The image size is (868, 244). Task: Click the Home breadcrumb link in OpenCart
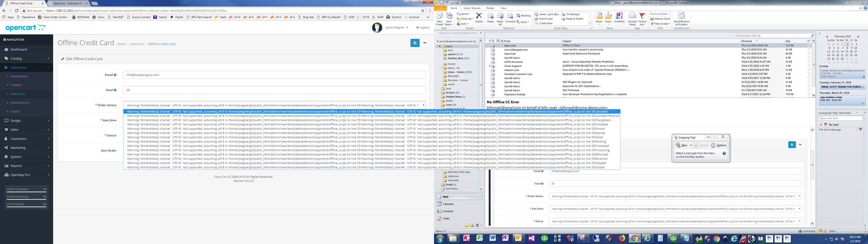(121, 44)
